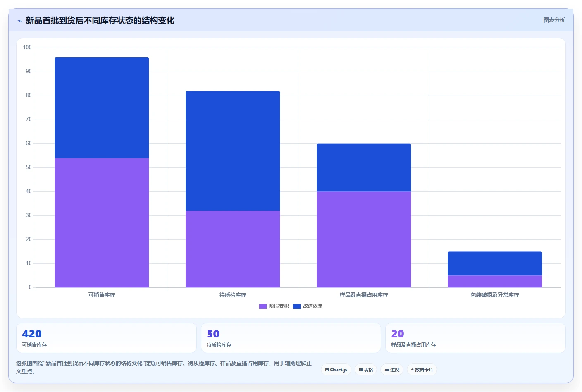Viewport: 582px width, 392px height.
Task: Click the blue segment of 可销售库存 bar
Action: point(102,108)
